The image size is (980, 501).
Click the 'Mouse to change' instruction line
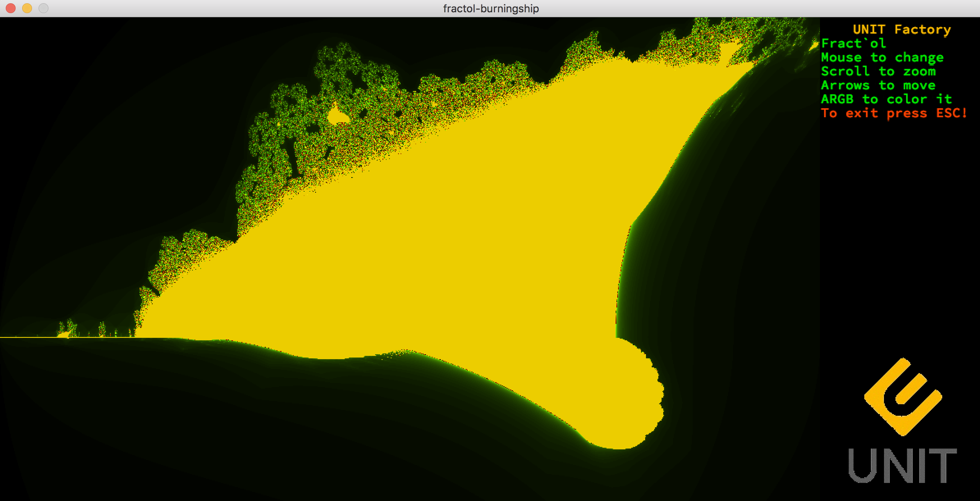pyautogui.click(x=882, y=57)
